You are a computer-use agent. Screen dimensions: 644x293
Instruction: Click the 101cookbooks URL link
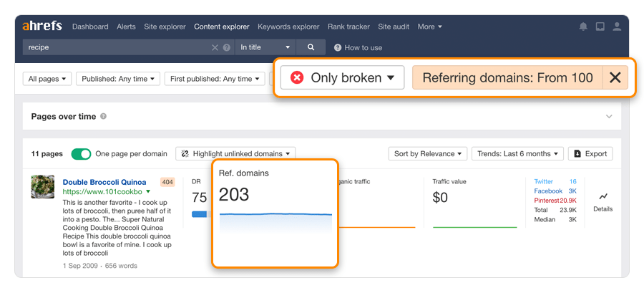(102, 191)
